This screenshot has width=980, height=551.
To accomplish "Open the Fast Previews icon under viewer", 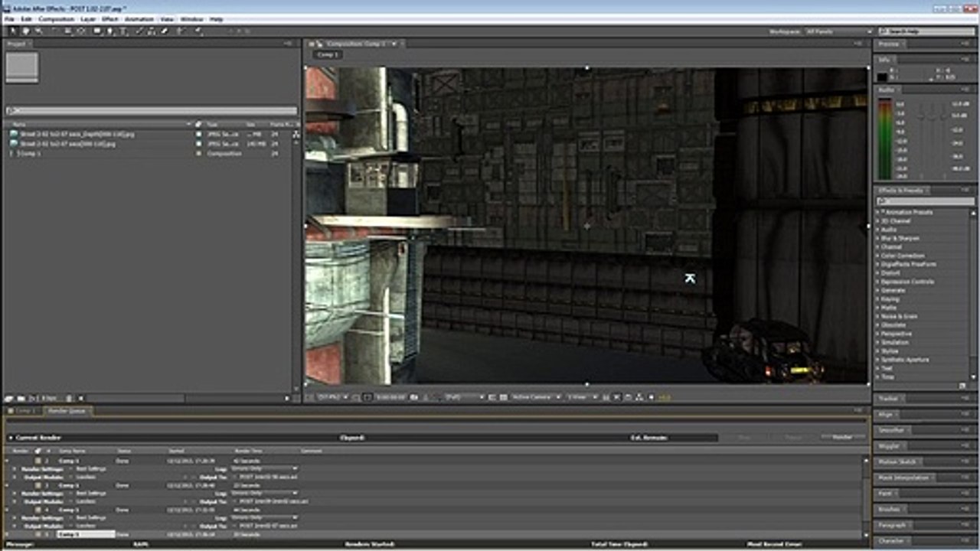I will click(617, 397).
